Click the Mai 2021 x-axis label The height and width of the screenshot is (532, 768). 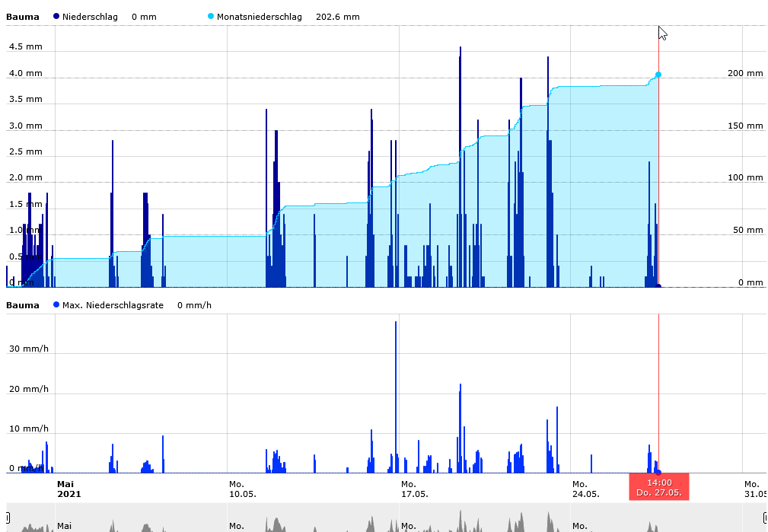click(x=69, y=489)
